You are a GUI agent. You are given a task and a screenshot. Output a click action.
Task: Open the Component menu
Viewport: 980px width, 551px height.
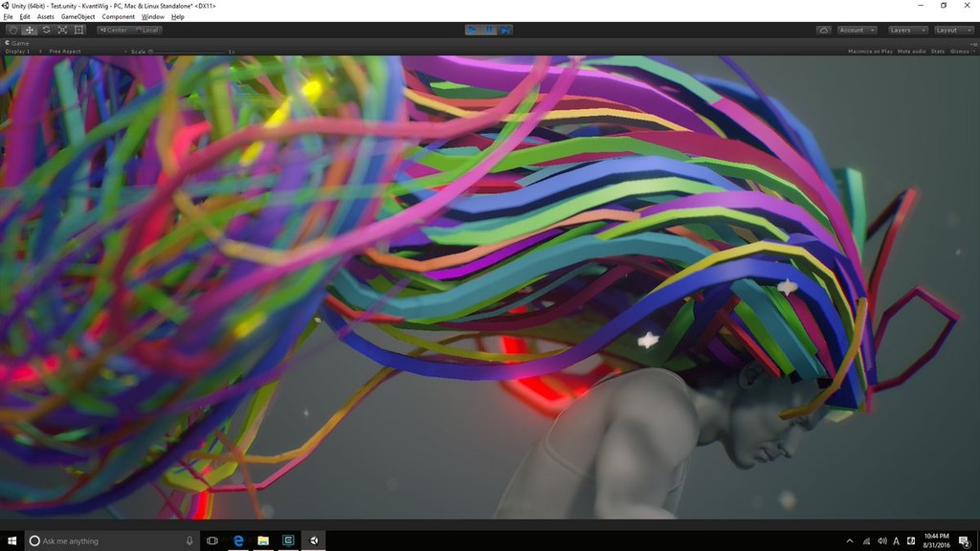coord(118,17)
